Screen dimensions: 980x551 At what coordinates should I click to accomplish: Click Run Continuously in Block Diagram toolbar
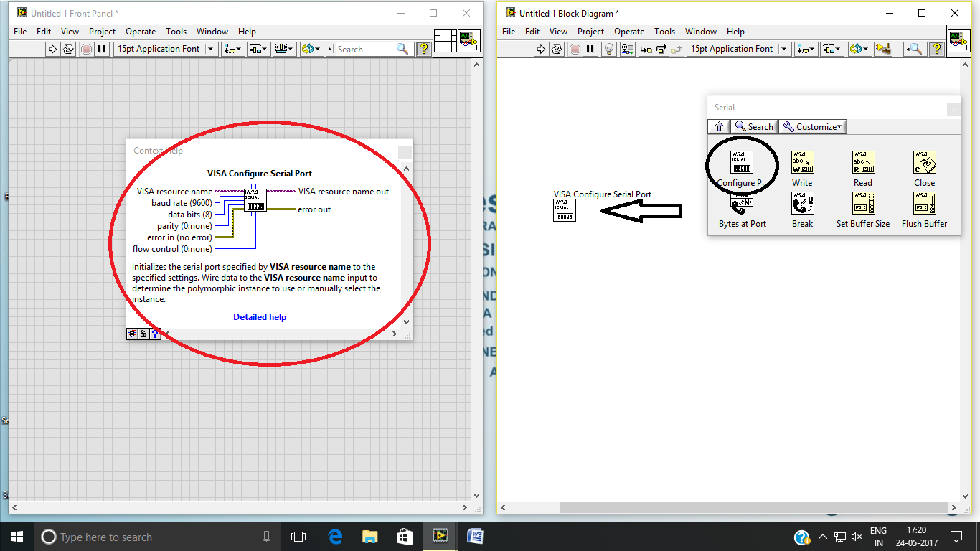click(x=557, y=49)
